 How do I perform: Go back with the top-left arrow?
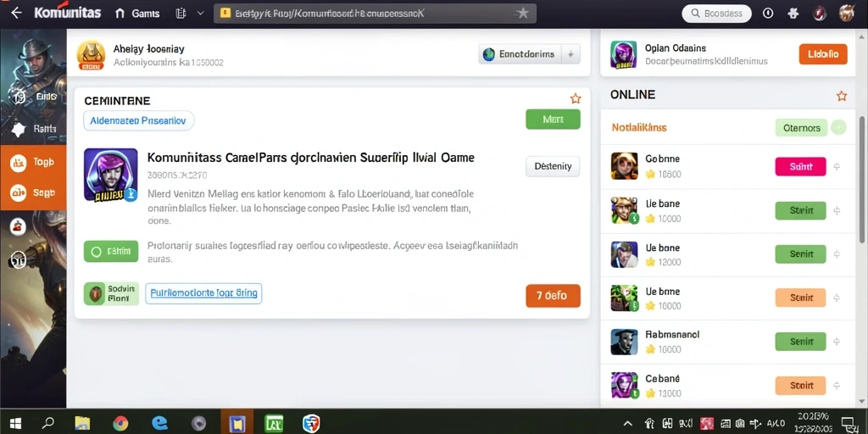[x=16, y=14]
